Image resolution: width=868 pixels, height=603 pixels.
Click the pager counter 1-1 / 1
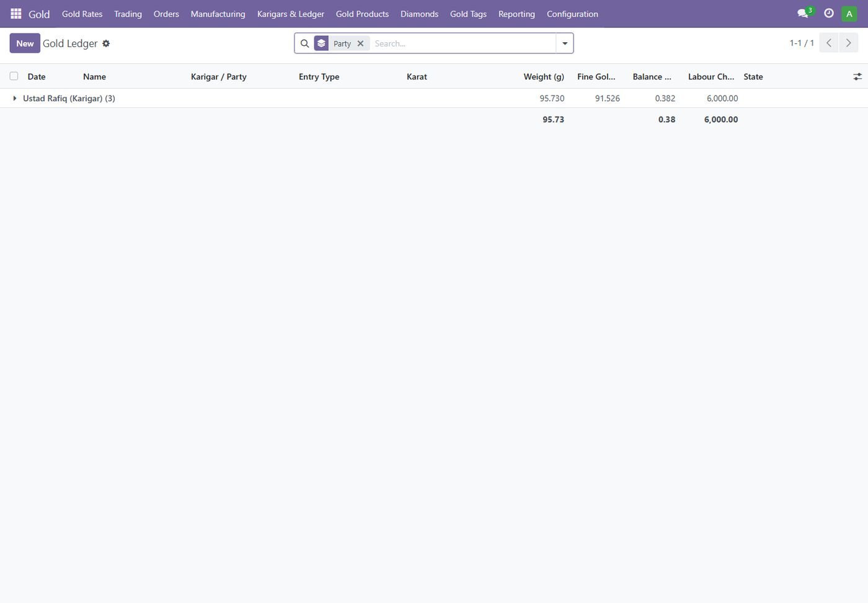click(802, 43)
